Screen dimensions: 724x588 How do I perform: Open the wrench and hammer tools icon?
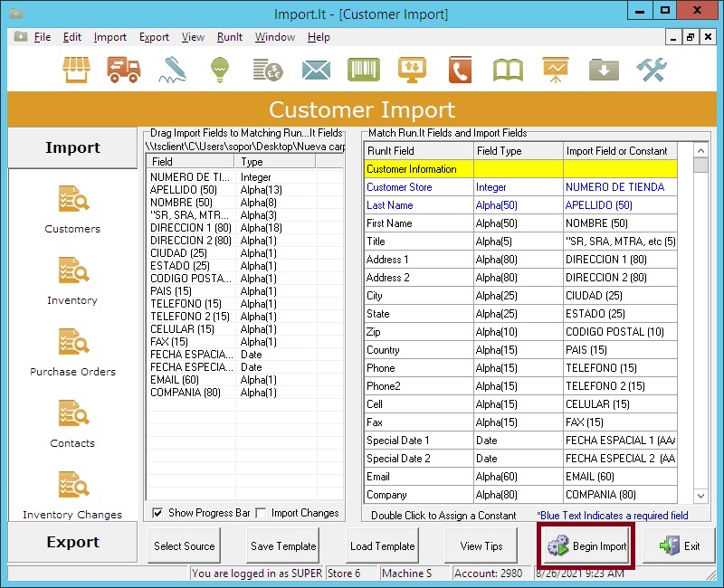tap(652, 71)
